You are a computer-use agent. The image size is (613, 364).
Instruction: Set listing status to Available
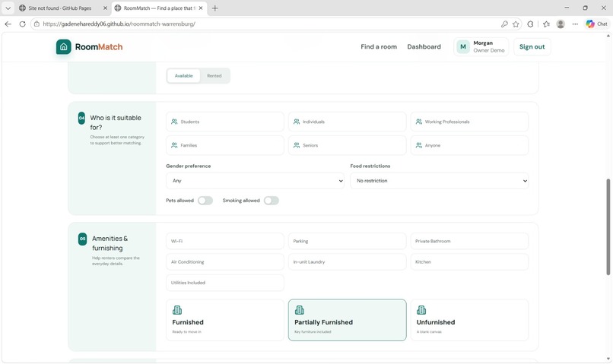click(184, 76)
